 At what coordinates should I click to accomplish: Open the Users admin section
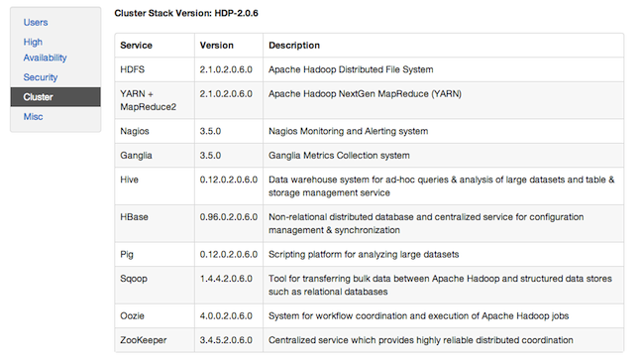point(36,22)
